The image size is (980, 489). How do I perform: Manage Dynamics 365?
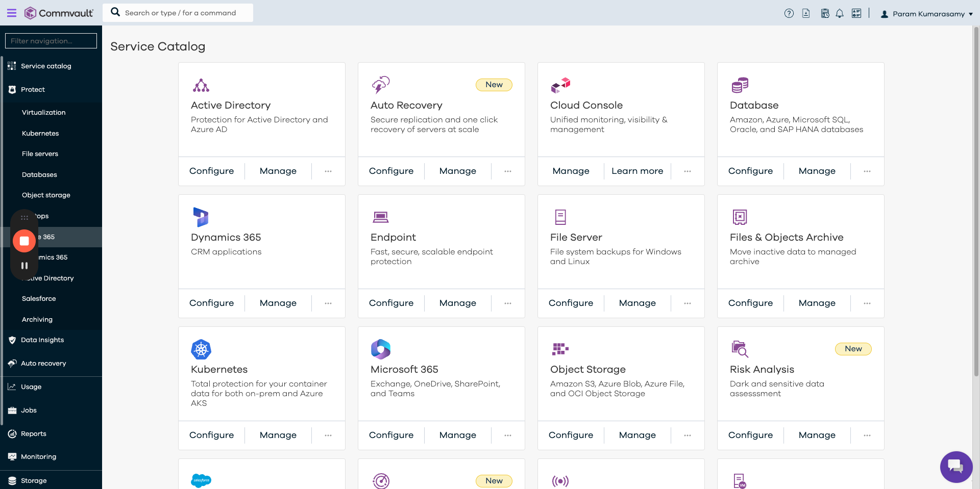tap(278, 303)
